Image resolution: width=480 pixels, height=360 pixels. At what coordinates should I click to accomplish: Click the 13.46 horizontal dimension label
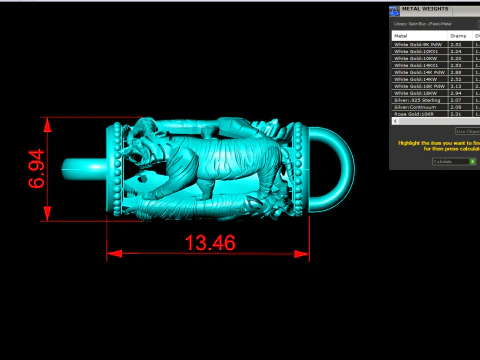coord(210,243)
